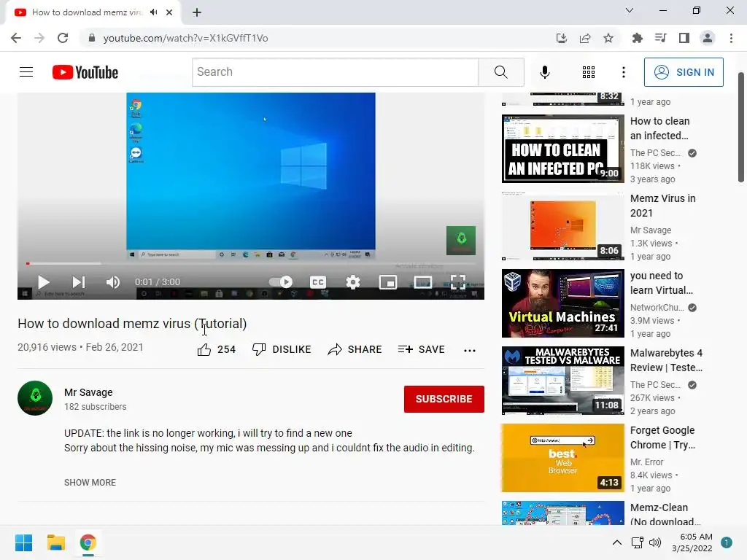Open the 'Forget Google Chrome' thumbnail
This screenshot has width=747, height=560.
pos(562,458)
